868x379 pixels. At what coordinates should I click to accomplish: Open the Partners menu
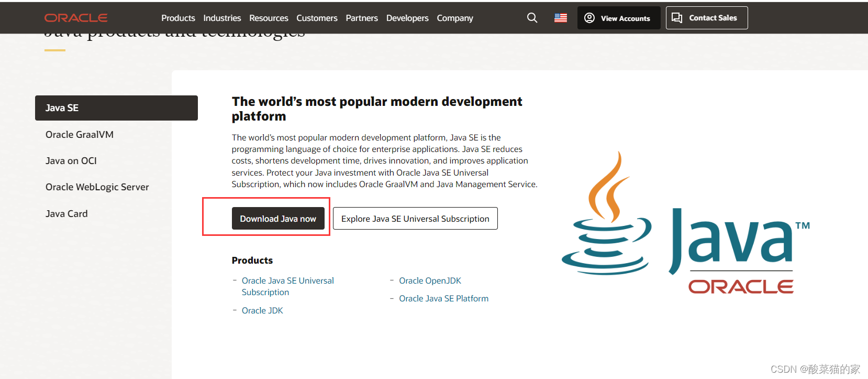(362, 18)
